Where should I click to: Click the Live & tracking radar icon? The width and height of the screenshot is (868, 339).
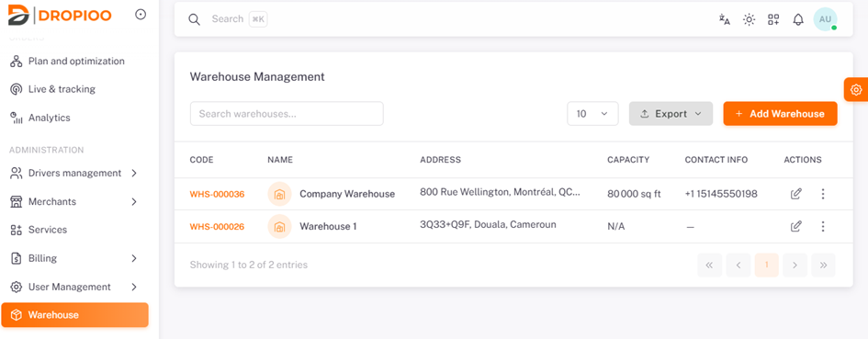pos(16,89)
